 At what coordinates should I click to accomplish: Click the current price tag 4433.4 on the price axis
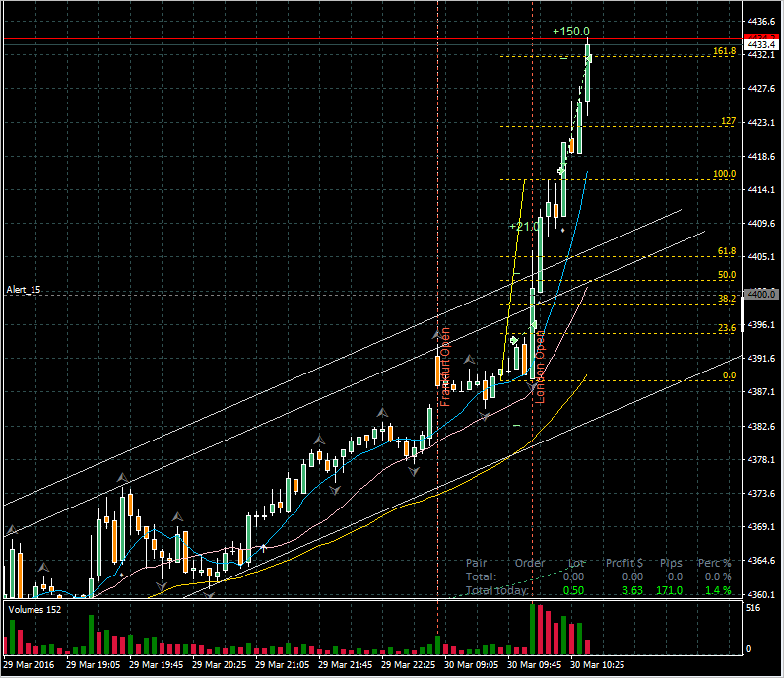pos(761,44)
